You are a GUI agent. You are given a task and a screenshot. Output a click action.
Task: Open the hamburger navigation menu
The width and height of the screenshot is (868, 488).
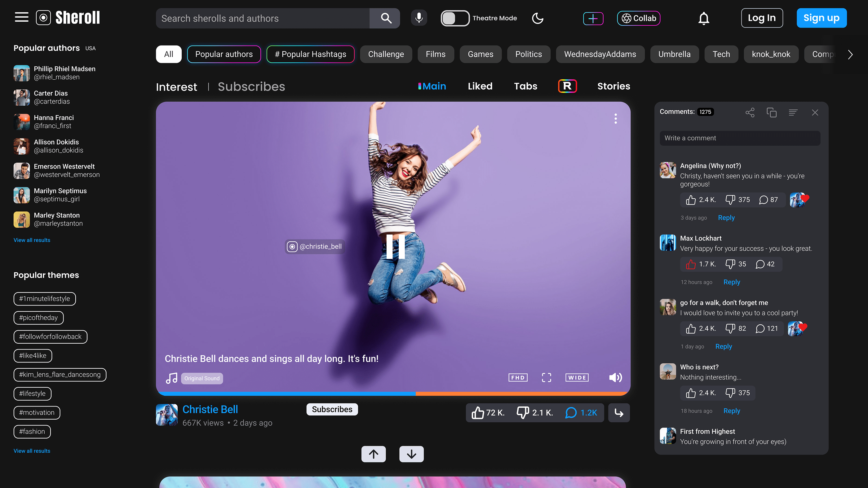[22, 17]
